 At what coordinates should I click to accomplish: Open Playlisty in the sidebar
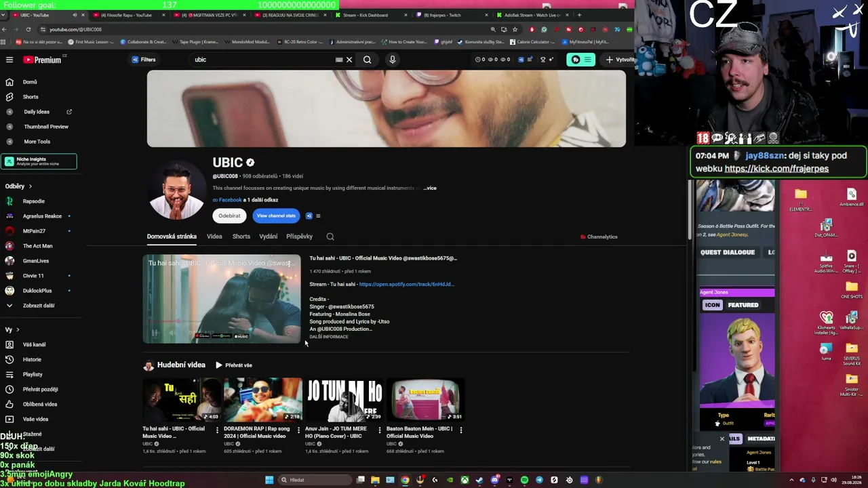[33, 375]
